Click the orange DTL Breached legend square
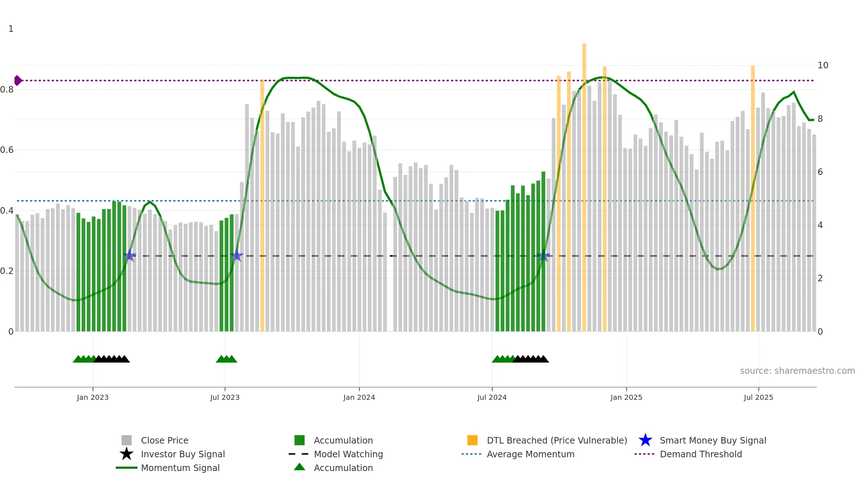 (472, 440)
